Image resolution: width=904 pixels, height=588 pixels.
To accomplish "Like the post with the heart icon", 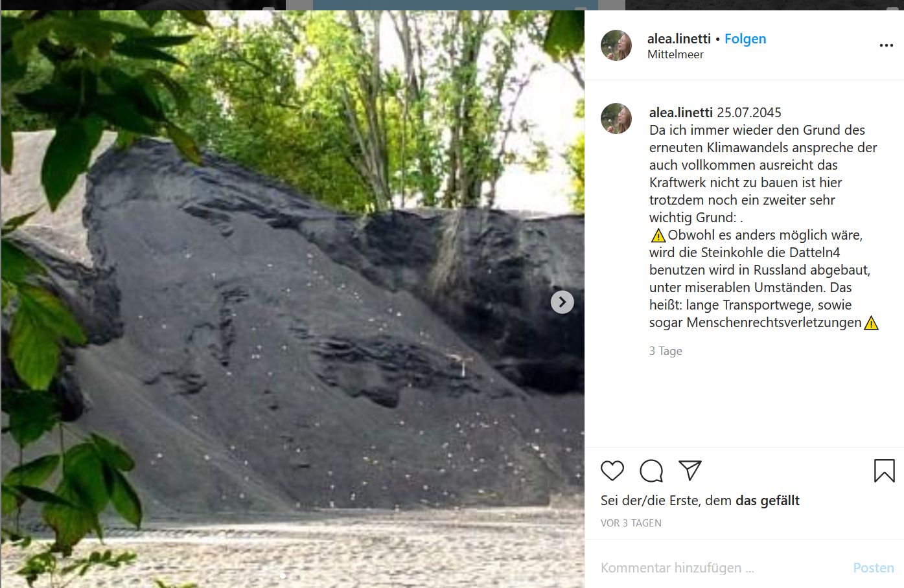I will coord(612,471).
